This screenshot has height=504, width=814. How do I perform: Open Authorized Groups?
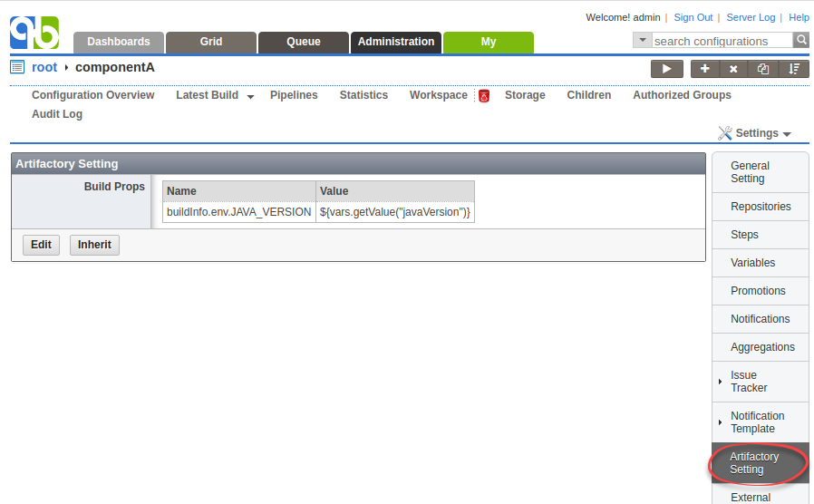pos(683,95)
